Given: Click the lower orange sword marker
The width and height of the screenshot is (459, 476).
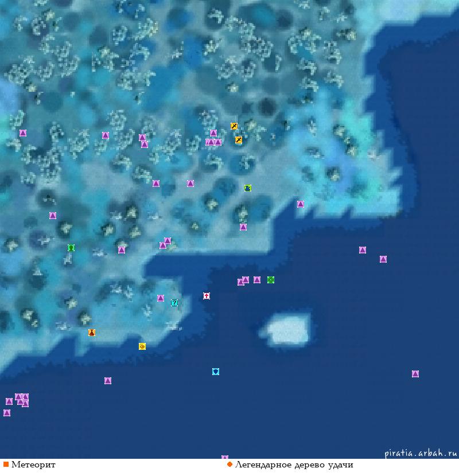Looking at the screenshot, I should coord(239,139).
